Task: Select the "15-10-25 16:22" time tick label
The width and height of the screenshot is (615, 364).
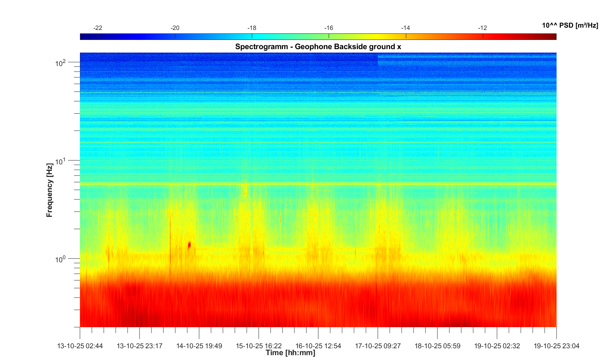Action: click(259, 346)
